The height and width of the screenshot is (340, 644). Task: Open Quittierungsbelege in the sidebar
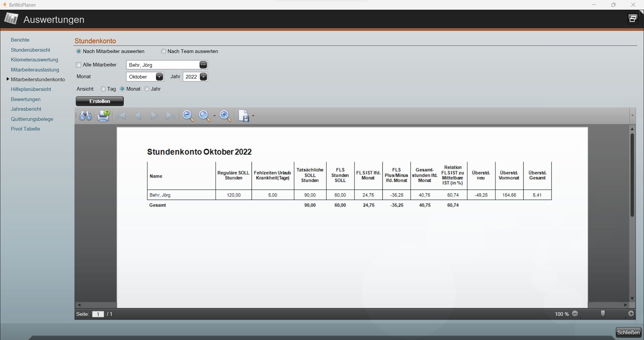click(x=32, y=119)
